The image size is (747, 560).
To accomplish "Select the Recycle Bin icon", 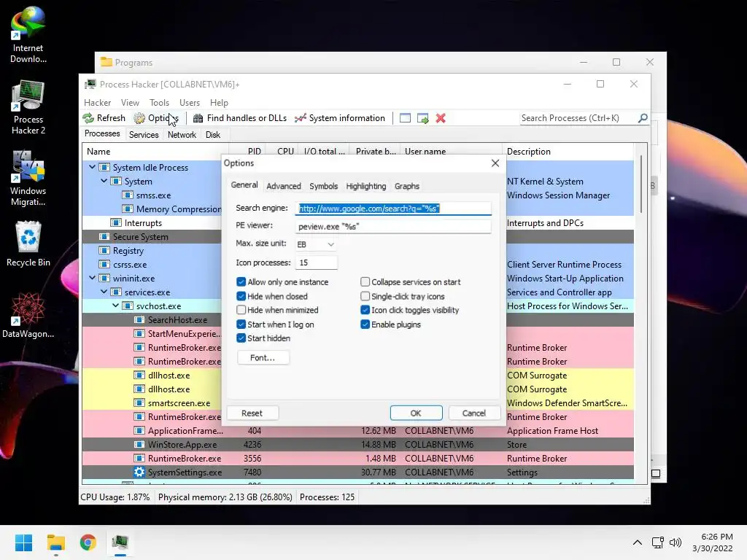I will pyautogui.click(x=28, y=244).
